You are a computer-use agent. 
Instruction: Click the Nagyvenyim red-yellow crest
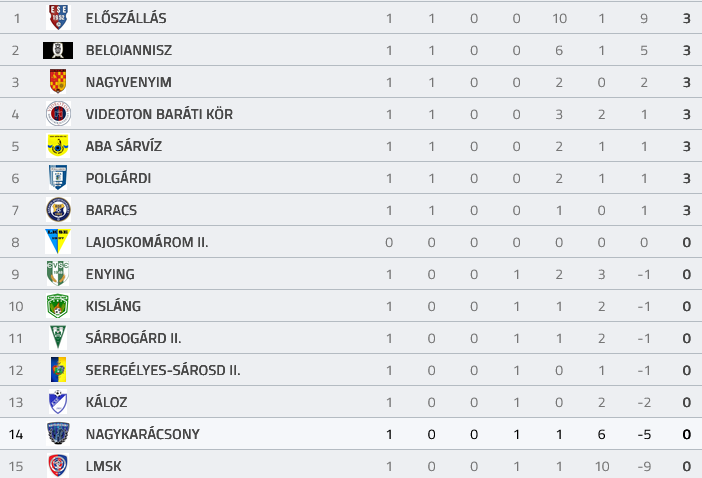(x=58, y=82)
